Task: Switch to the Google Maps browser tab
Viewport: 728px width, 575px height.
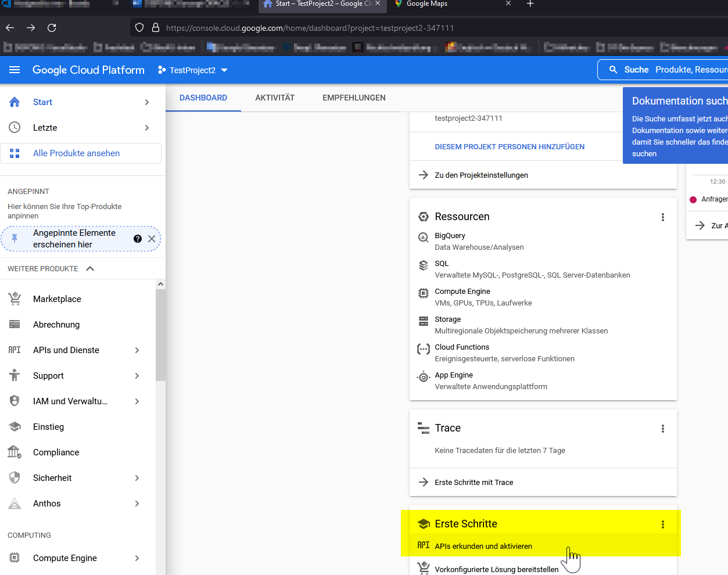Action: pos(446,4)
